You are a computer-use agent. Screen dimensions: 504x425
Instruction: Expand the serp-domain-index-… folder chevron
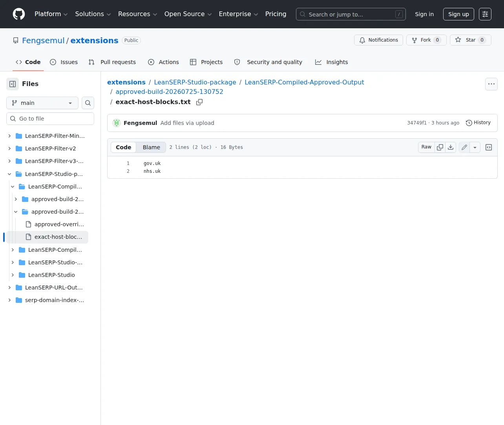point(9,300)
